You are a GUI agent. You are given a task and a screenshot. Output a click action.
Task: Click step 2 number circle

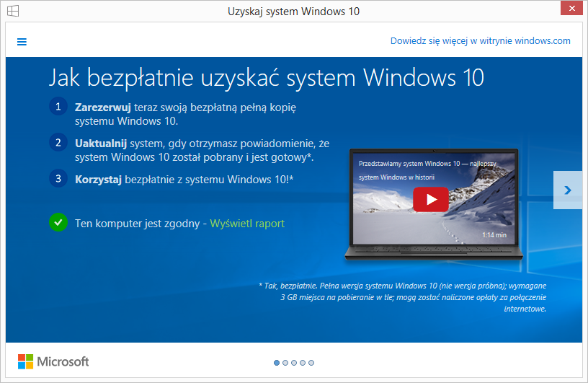coord(58,143)
